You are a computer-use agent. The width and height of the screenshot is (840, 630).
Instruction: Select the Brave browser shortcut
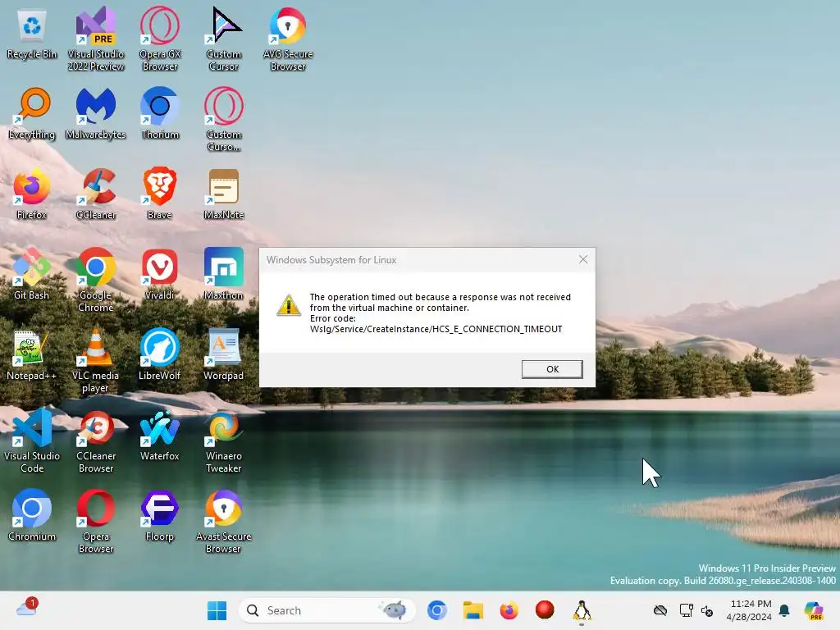coord(160,194)
